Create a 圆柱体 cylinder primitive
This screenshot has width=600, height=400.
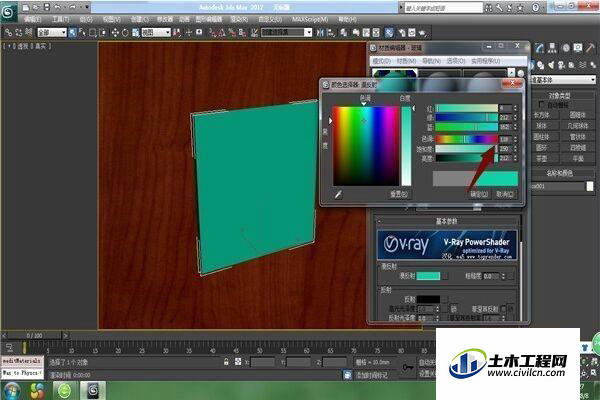[541, 136]
